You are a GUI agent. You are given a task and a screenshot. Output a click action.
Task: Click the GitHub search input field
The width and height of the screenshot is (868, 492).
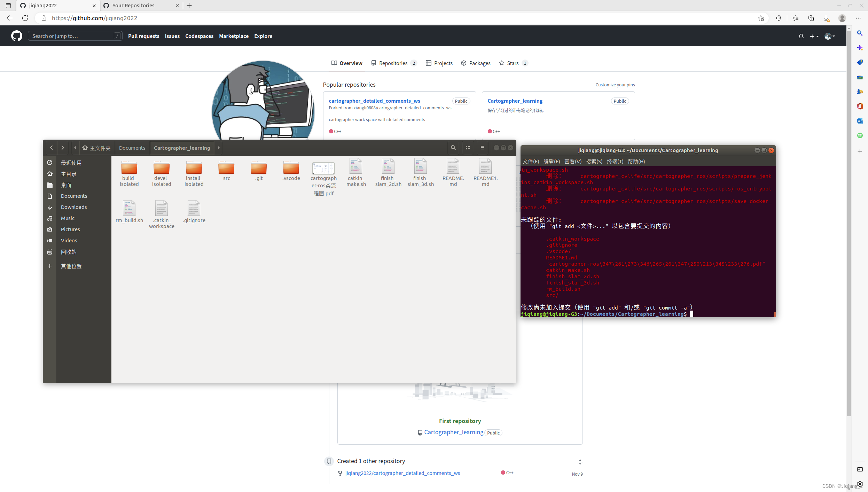75,36
